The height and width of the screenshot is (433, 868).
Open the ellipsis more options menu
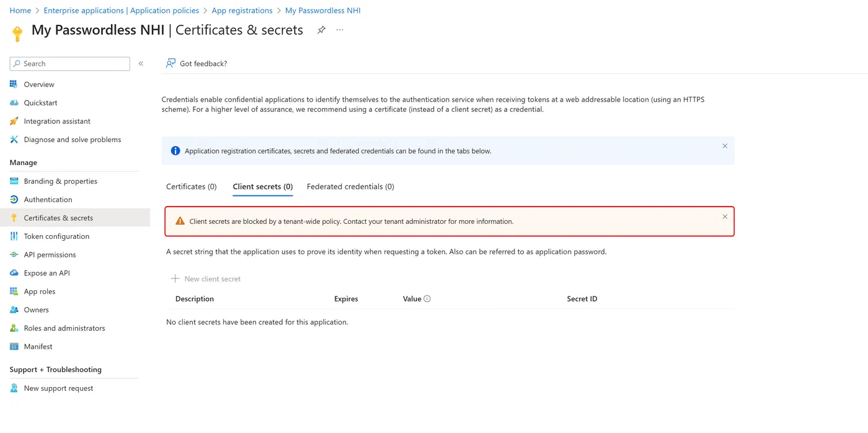pyautogui.click(x=340, y=30)
